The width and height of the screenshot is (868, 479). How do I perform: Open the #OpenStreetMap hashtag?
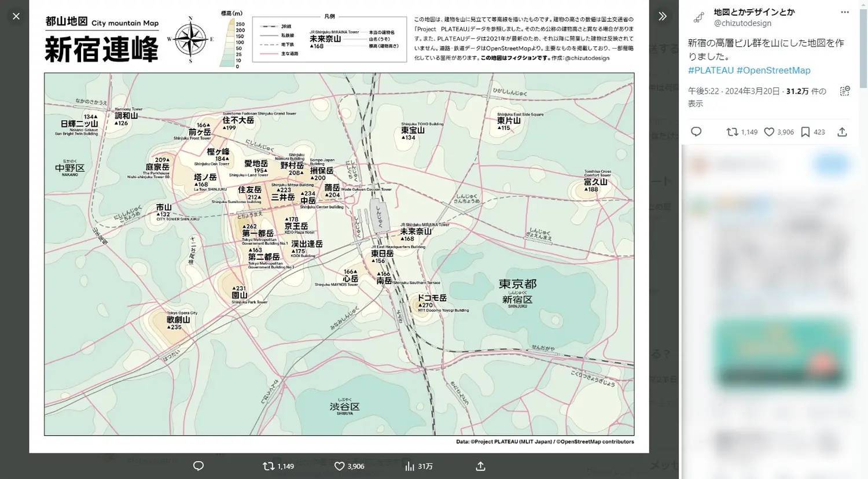(774, 70)
